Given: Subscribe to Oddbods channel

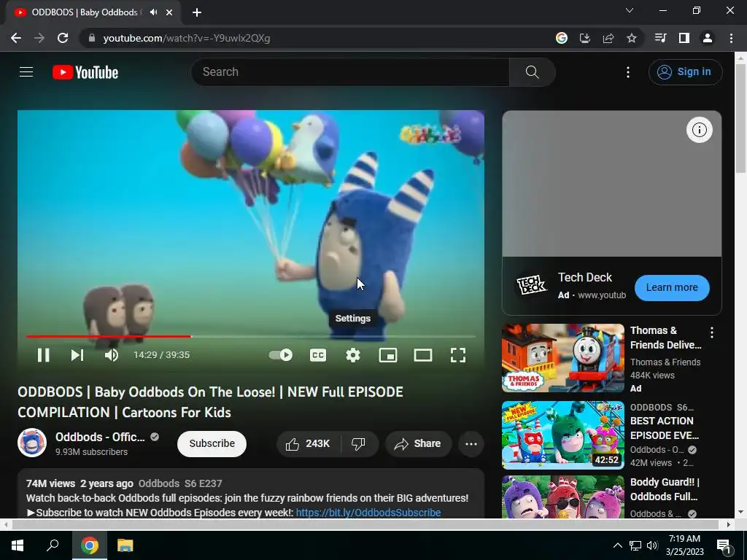Looking at the screenshot, I should coord(212,444).
